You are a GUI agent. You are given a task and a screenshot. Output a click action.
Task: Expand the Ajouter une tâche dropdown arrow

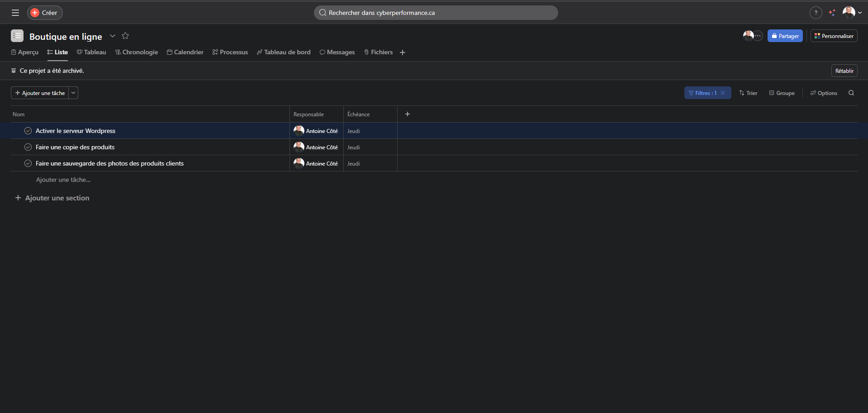73,93
